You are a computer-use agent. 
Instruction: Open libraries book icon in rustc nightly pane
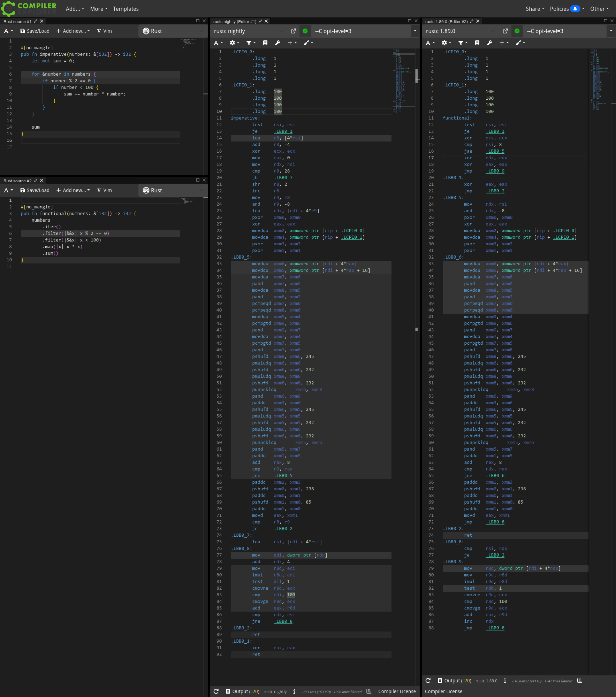pos(265,43)
